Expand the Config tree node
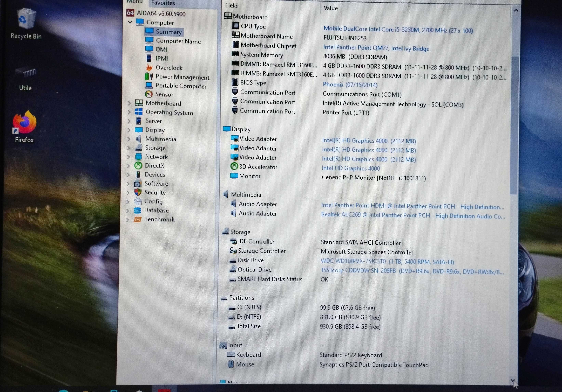This screenshot has width=562, height=392. tap(128, 202)
